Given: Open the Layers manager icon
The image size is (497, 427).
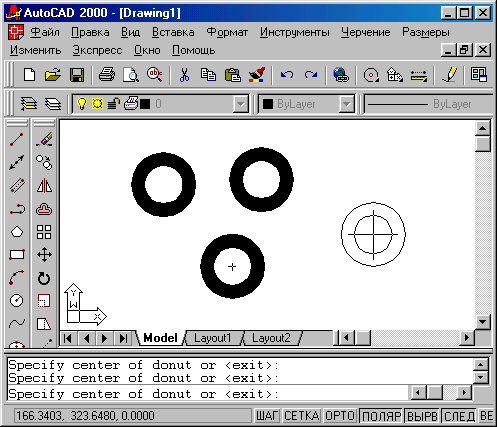Looking at the screenshot, I should [x=53, y=104].
